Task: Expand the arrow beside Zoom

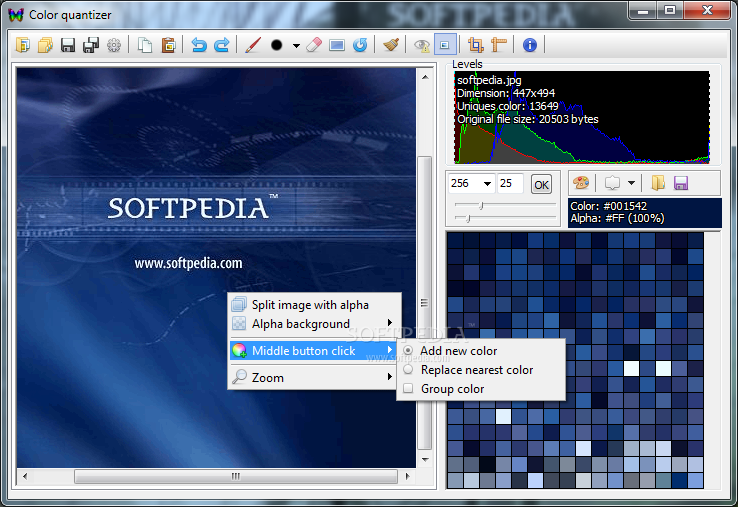Action: point(390,377)
